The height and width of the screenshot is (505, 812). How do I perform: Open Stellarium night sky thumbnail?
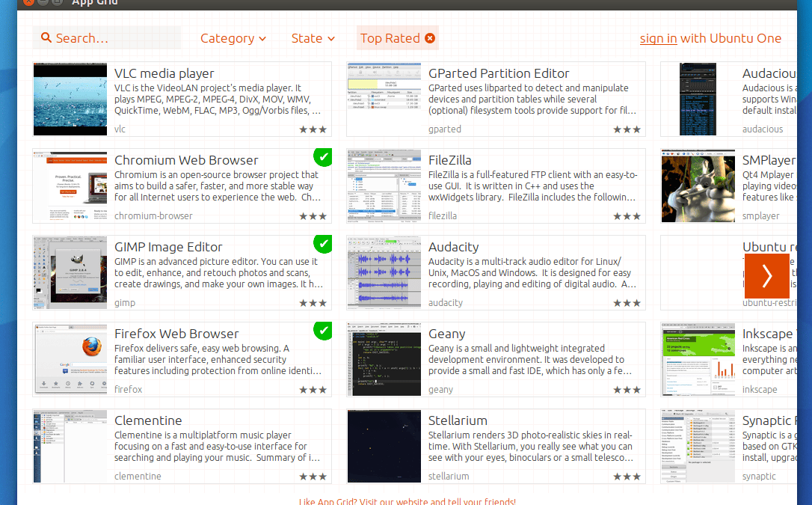384,447
